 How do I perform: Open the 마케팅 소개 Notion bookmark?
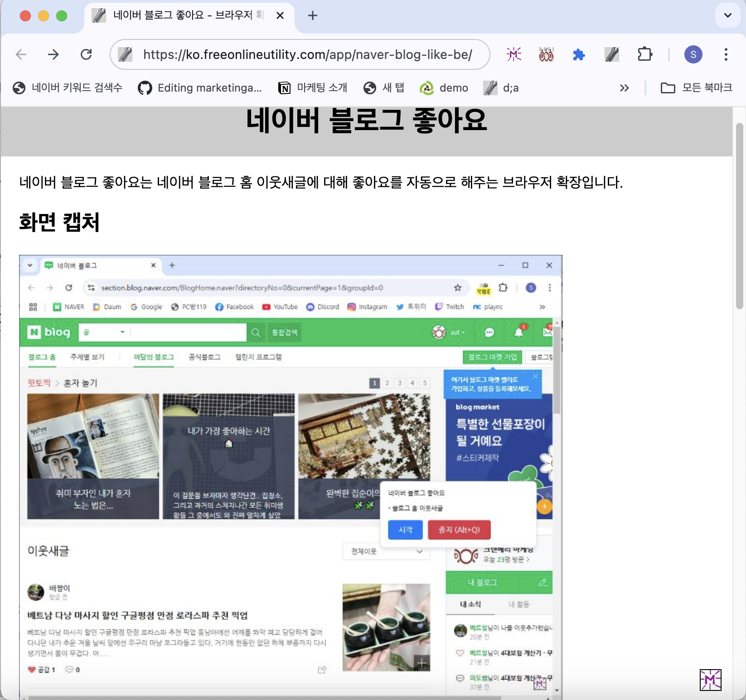pos(313,88)
